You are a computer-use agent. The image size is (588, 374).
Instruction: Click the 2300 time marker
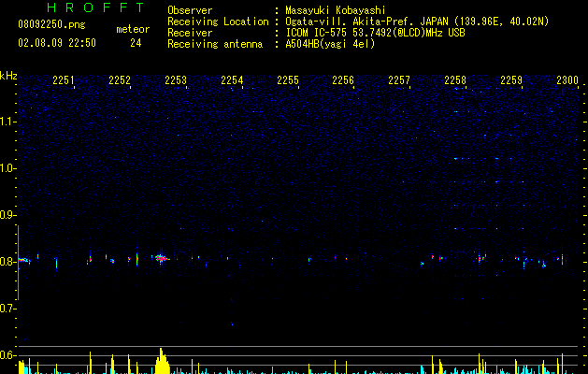pyautogui.click(x=567, y=80)
